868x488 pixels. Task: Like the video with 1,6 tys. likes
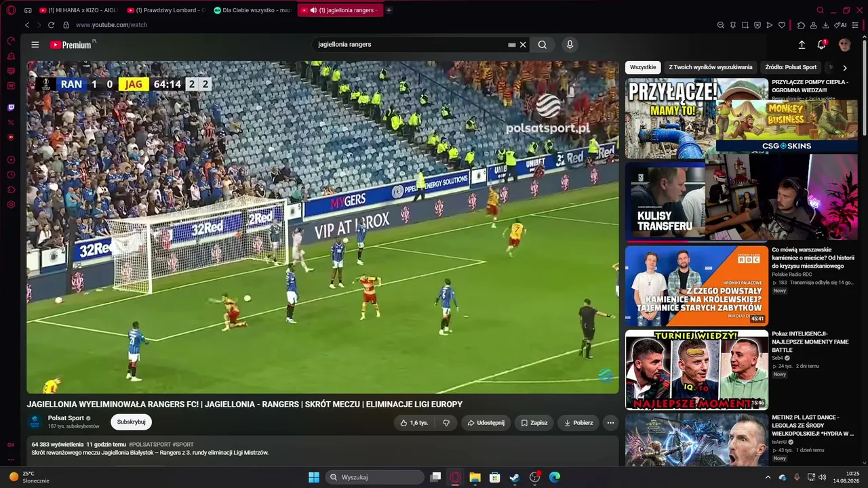click(414, 423)
